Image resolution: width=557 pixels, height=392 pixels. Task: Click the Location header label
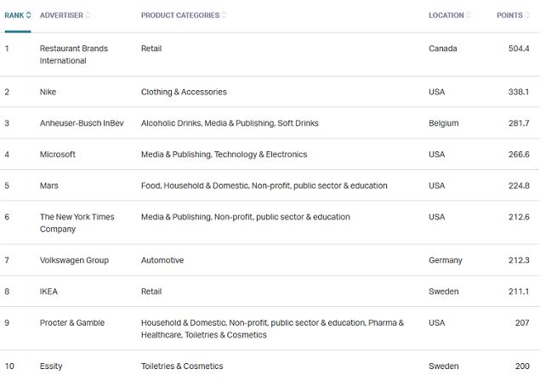pyautogui.click(x=446, y=15)
